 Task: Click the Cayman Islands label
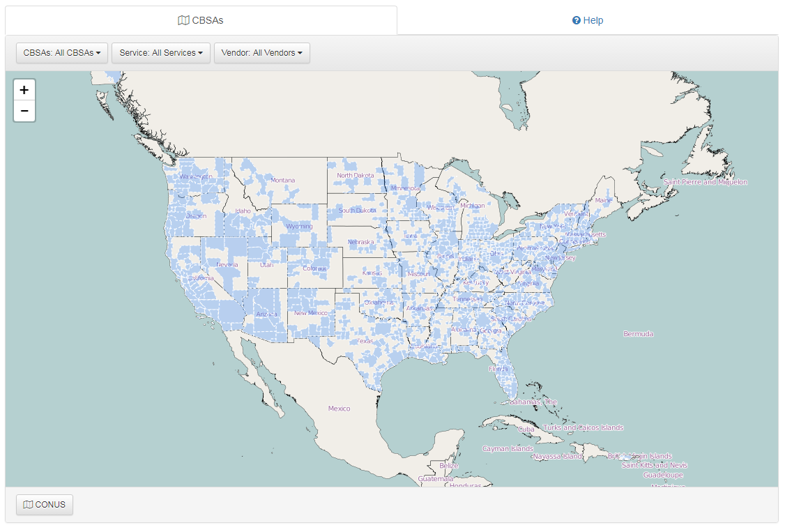pyautogui.click(x=508, y=449)
